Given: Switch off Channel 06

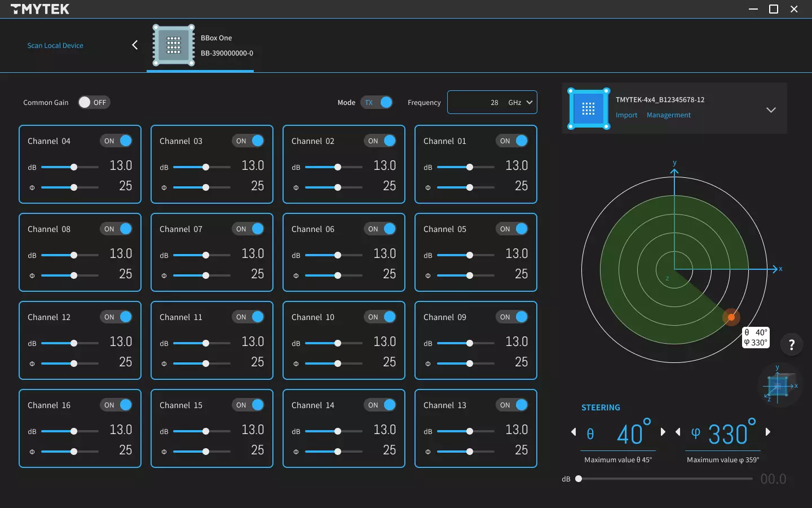Looking at the screenshot, I should tap(381, 229).
